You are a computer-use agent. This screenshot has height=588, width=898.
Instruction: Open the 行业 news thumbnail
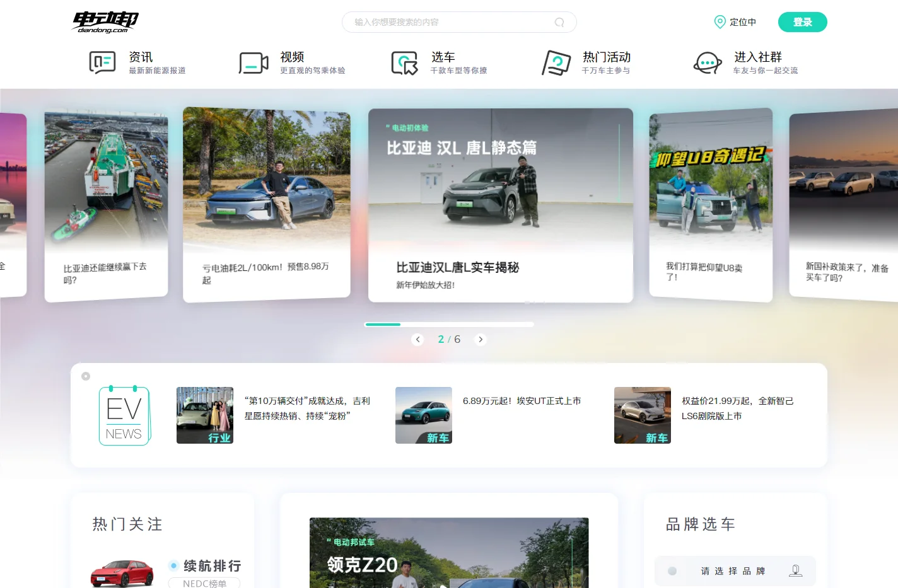(x=205, y=415)
